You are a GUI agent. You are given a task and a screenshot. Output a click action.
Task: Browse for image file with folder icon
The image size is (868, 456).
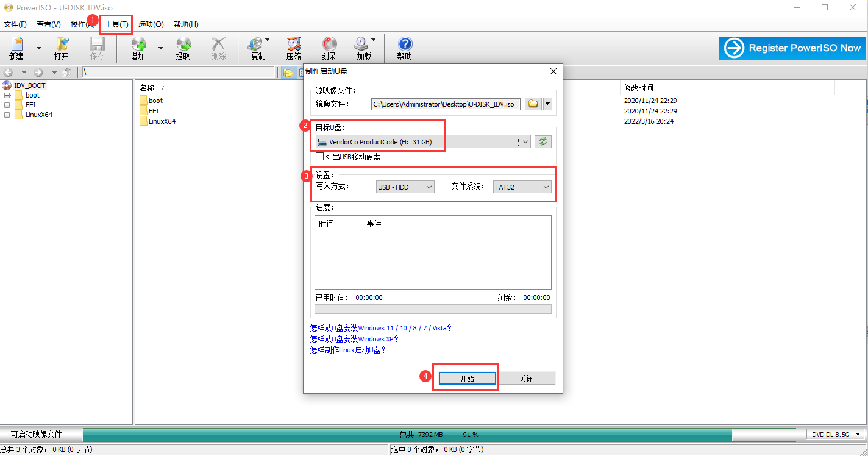tap(533, 104)
